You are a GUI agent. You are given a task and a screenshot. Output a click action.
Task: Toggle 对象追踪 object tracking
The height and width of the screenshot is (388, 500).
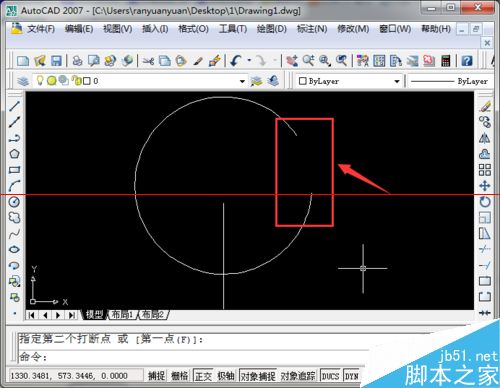point(298,376)
